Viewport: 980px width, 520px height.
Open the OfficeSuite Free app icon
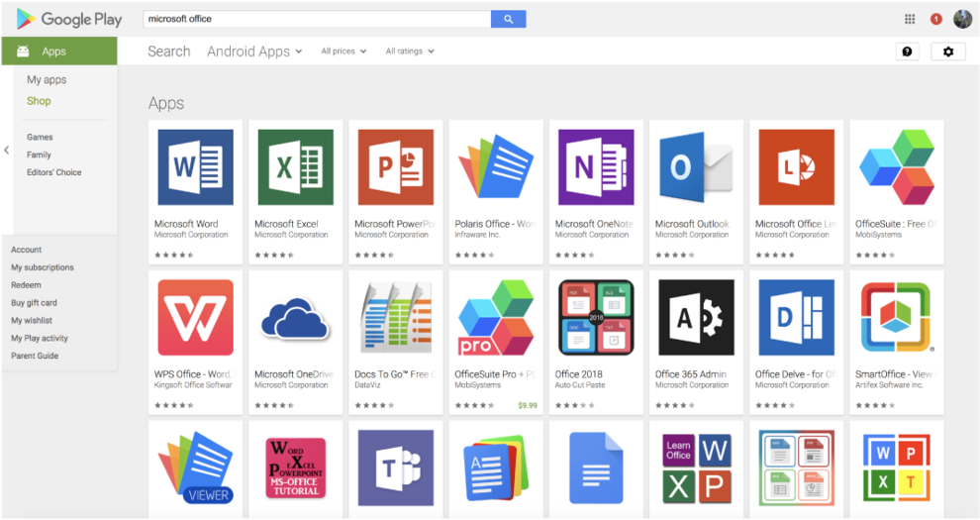pos(896,166)
